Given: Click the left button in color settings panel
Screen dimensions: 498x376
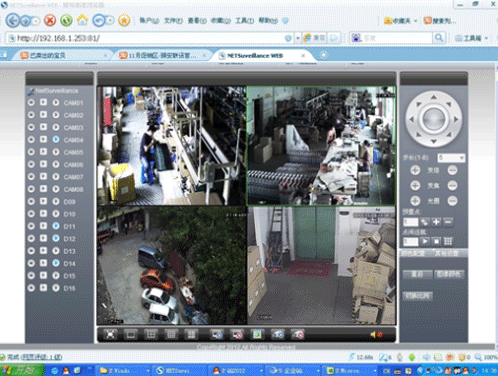Looking at the screenshot, I should (x=417, y=274).
